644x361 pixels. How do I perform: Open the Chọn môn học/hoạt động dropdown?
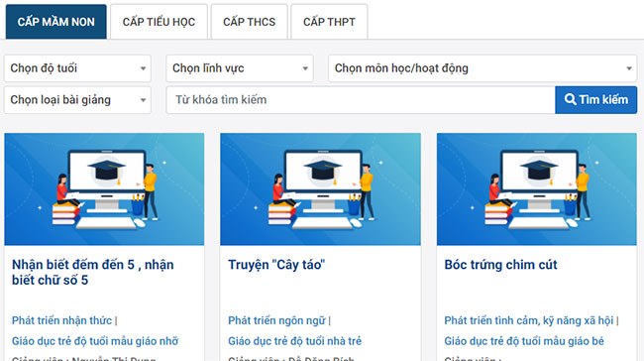point(483,68)
